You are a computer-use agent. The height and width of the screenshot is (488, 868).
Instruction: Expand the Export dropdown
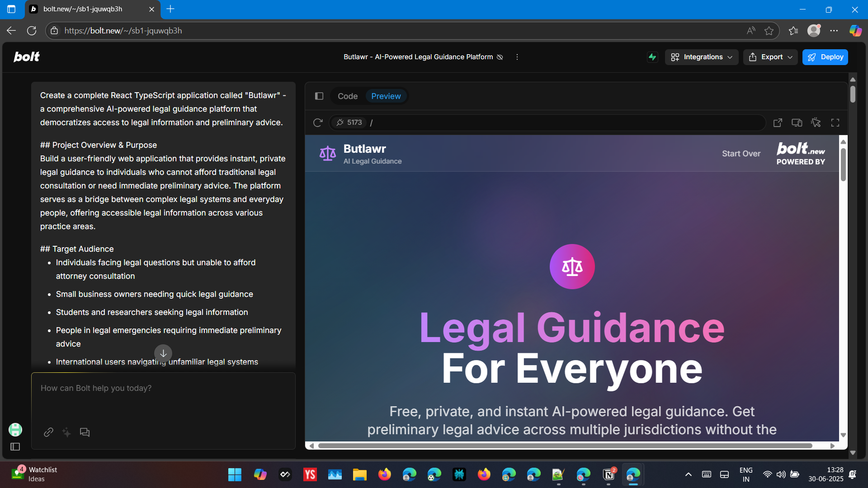coord(770,57)
